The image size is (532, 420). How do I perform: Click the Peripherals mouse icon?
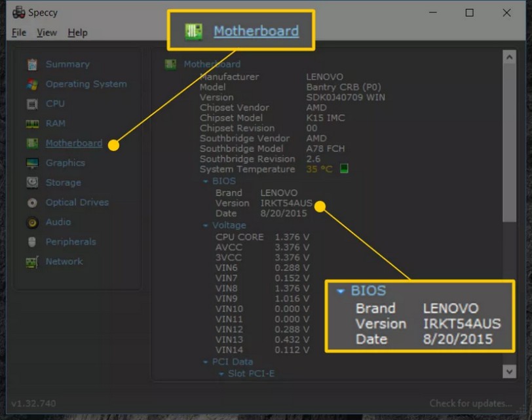pyautogui.click(x=32, y=242)
